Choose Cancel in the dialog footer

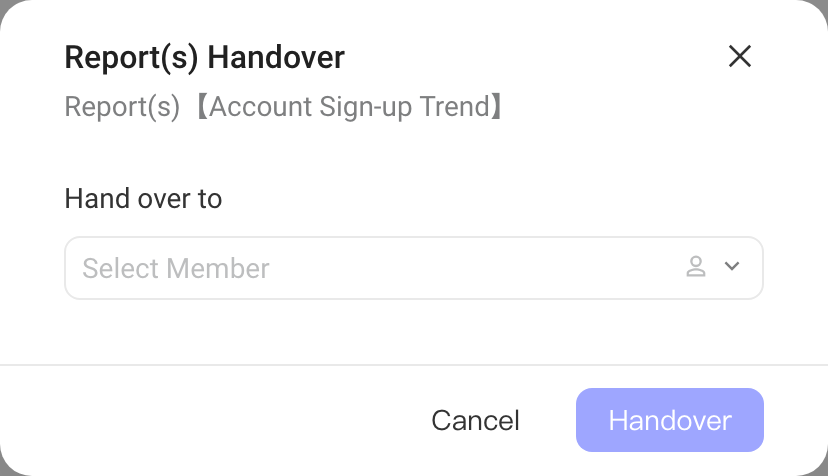tap(475, 421)
